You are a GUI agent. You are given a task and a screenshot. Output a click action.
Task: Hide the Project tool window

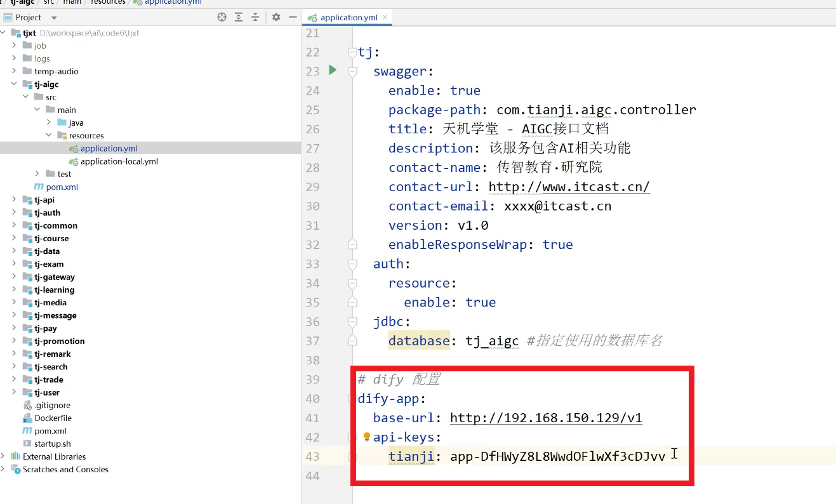point(292,17)
